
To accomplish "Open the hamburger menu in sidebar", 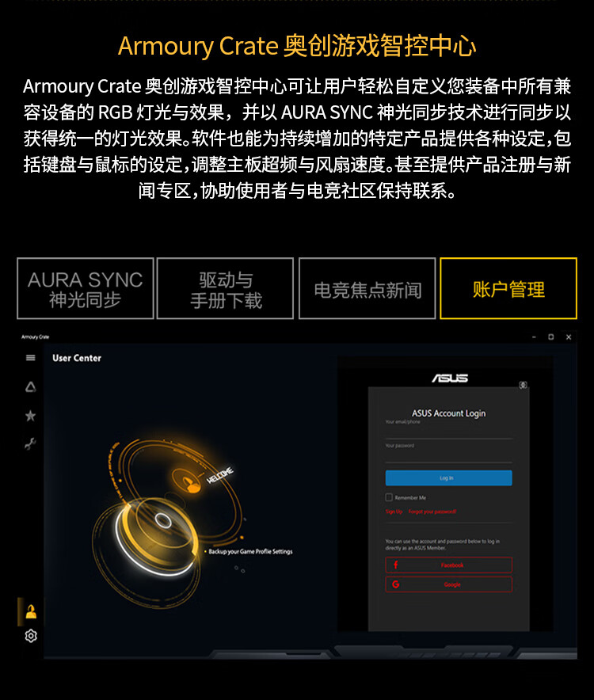I will click(30, 358).
